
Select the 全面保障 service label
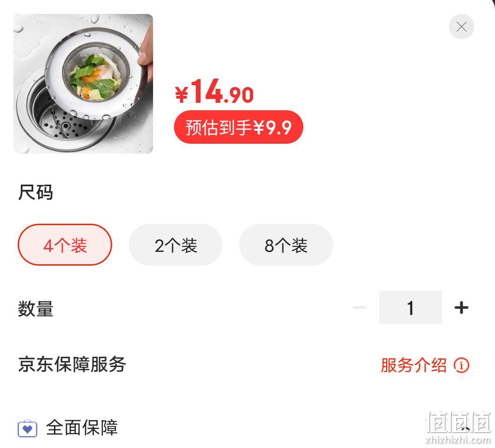[82, 428]
